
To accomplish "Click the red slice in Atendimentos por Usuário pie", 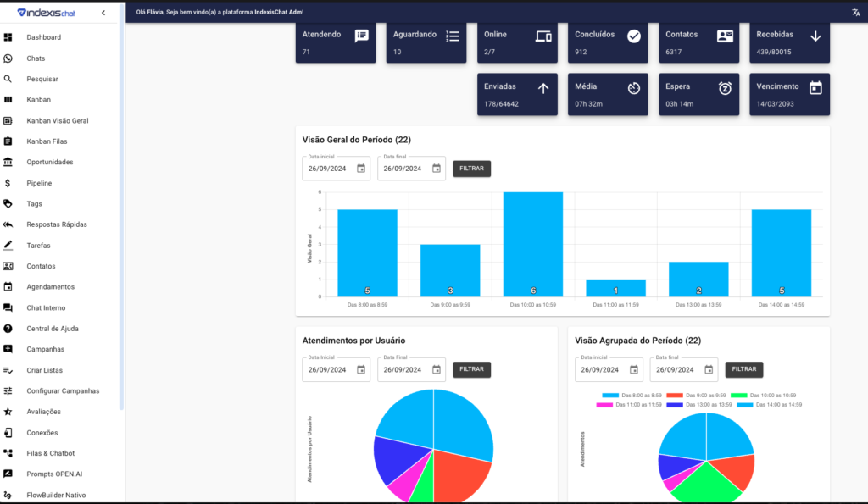I will pyautogui.click(x=460, y=474).
